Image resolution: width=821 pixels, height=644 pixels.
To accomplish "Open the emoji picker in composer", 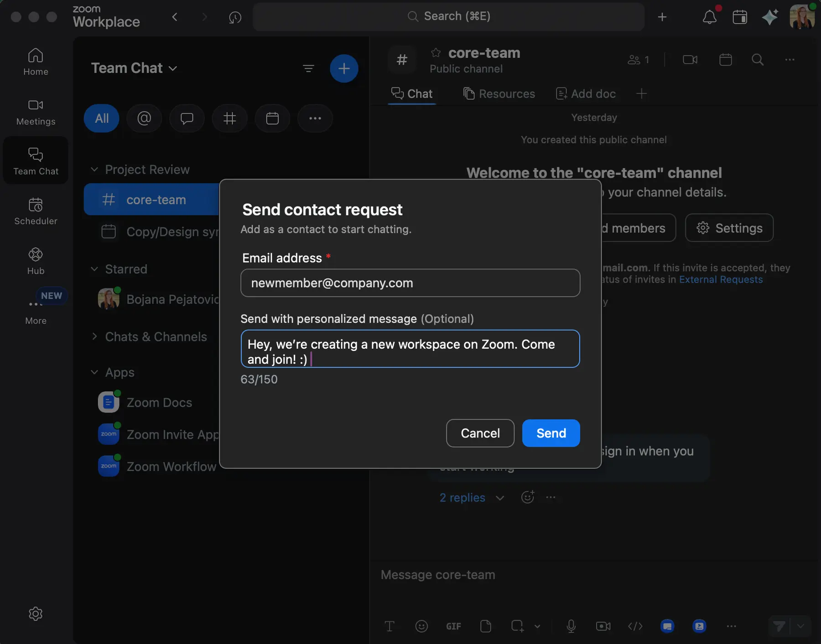I will (x=421, y=626).
